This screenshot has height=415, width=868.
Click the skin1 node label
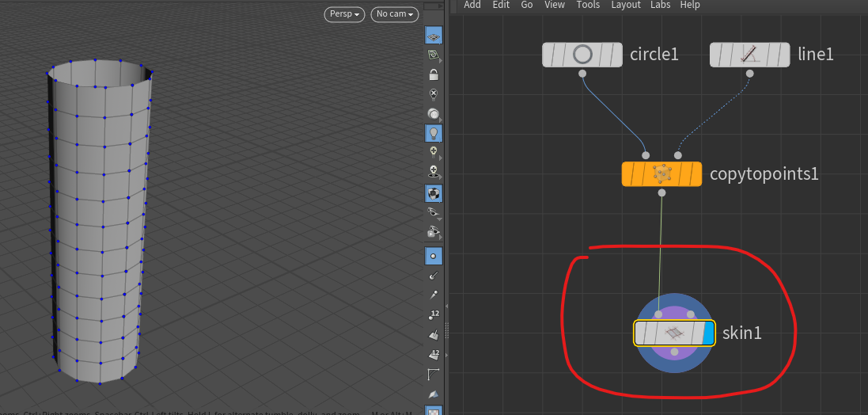[x=741, y=333]
